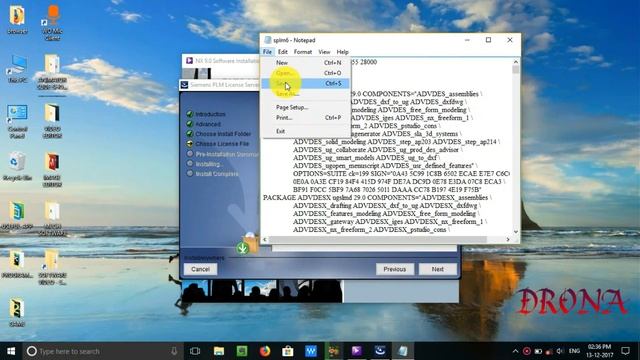Click Save in the File menu
The height and width of the screenshot is (360, 640).
click(306, 83)
